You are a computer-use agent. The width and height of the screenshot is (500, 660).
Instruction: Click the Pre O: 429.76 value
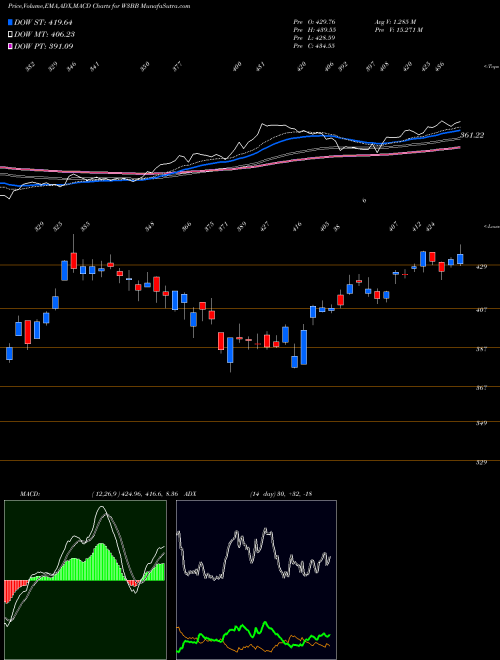(x=314, y=22)
